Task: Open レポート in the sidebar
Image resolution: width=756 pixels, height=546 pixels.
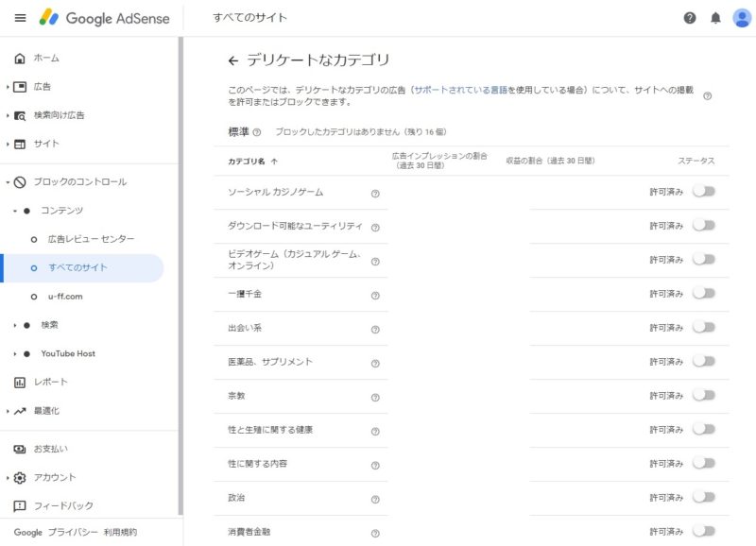Action: pyautogui.click(x=49, y=383)
